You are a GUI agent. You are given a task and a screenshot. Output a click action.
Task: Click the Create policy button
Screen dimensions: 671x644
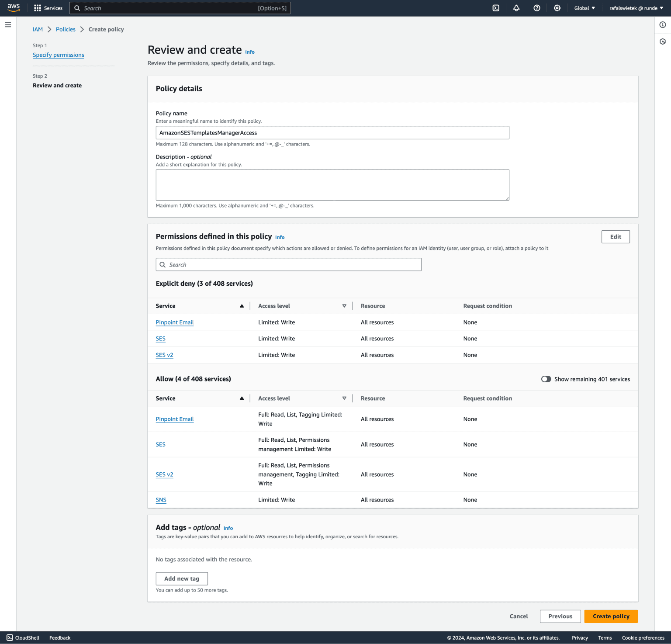point(611,616)
